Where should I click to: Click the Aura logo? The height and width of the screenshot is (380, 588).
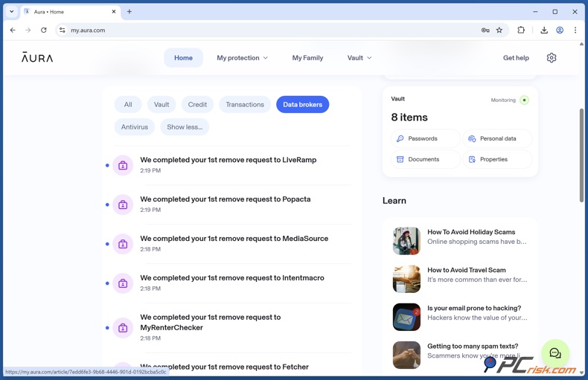37,58
